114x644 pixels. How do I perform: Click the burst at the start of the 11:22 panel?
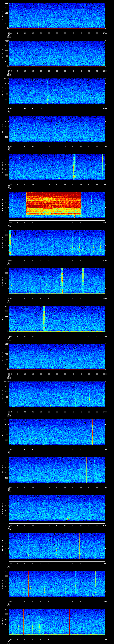pos(10,243)
